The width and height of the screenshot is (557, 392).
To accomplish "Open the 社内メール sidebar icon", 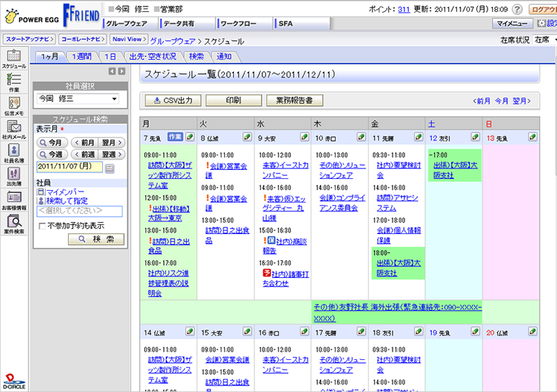I will 14,130.
